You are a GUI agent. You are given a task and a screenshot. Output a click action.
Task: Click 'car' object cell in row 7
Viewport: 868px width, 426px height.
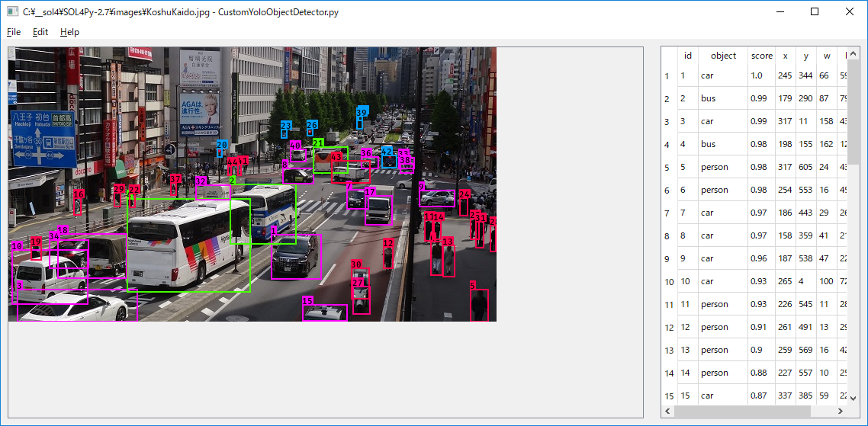(723, 213)
